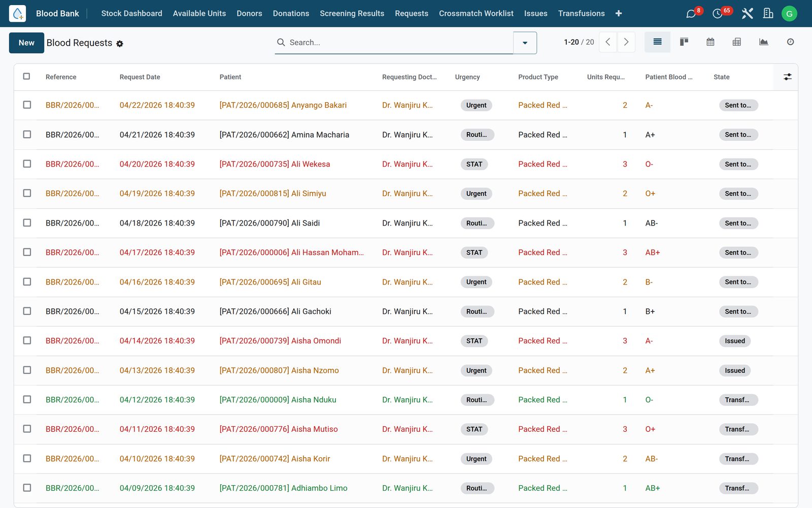Open the Transfusions menu
Image resolution: width=812 pixels, height=508 pixels.
point(581,14)
